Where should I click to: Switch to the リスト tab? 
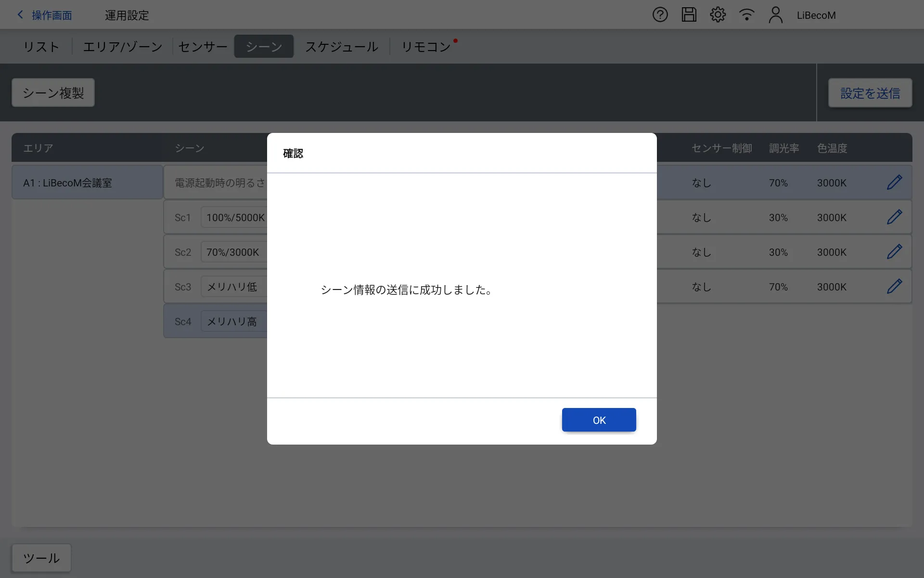coord(41,47)
